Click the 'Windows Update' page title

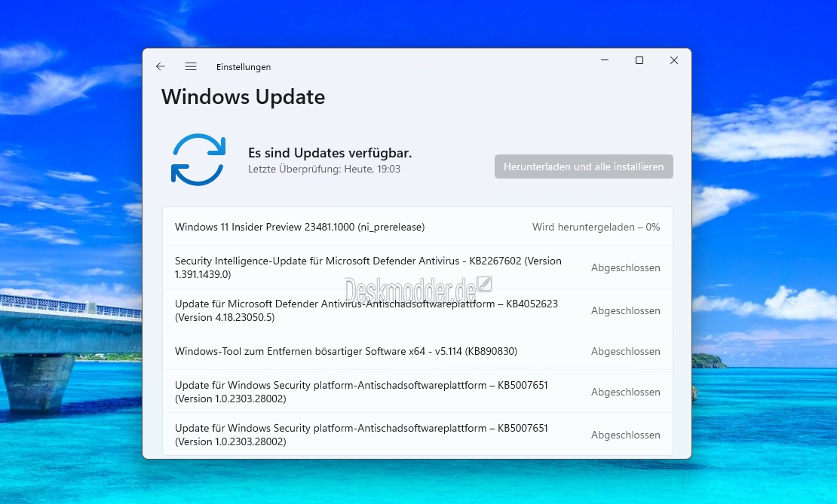click(243, 97)
